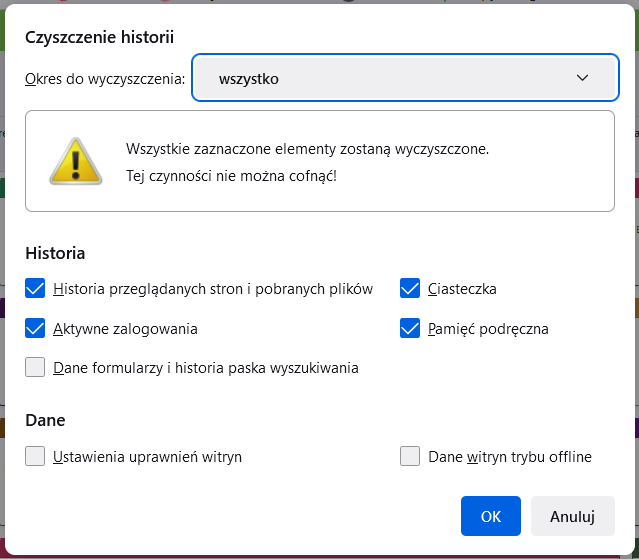Select the 'Dane' section heading
Image resolution: width=639 pixels, height=559 pixels.
[x=45, y=421]
